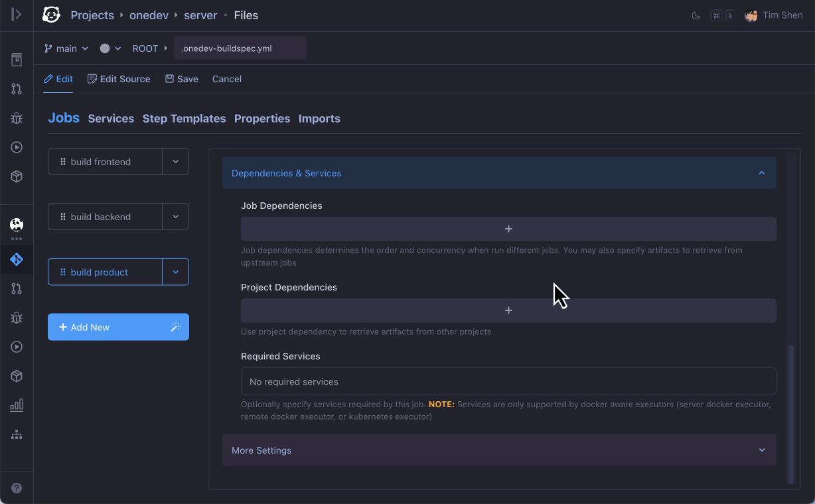
Task: Select the builds play icon in the sidebar
Action: (x=17, y=347)
